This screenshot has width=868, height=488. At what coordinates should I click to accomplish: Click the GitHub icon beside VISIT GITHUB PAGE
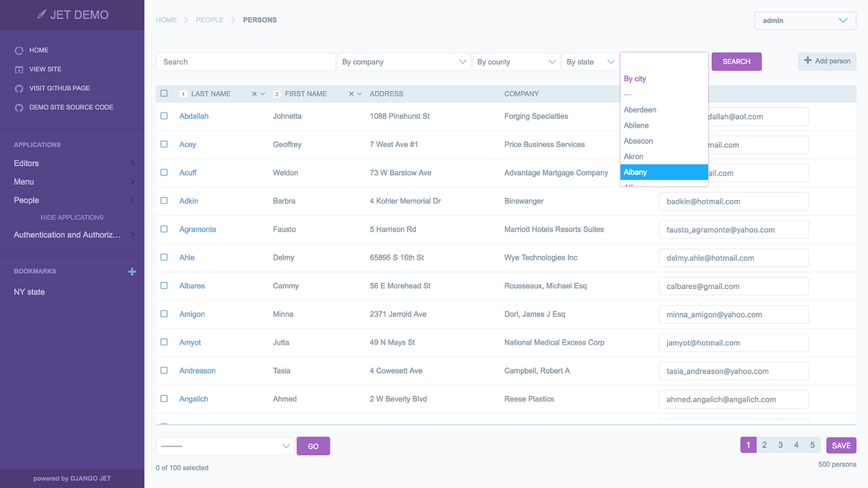(x=19, y=89)
